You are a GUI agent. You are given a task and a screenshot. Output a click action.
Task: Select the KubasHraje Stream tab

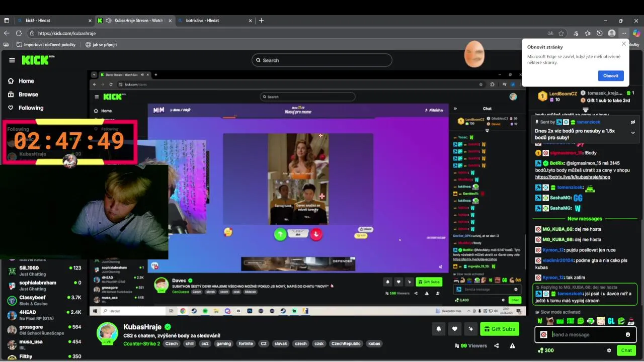(x=135, y=21)
